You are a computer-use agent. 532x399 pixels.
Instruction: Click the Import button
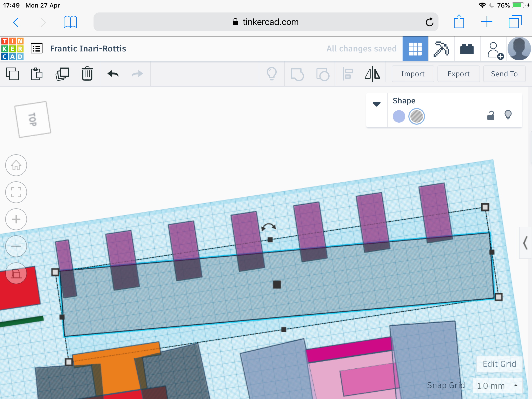413,74
